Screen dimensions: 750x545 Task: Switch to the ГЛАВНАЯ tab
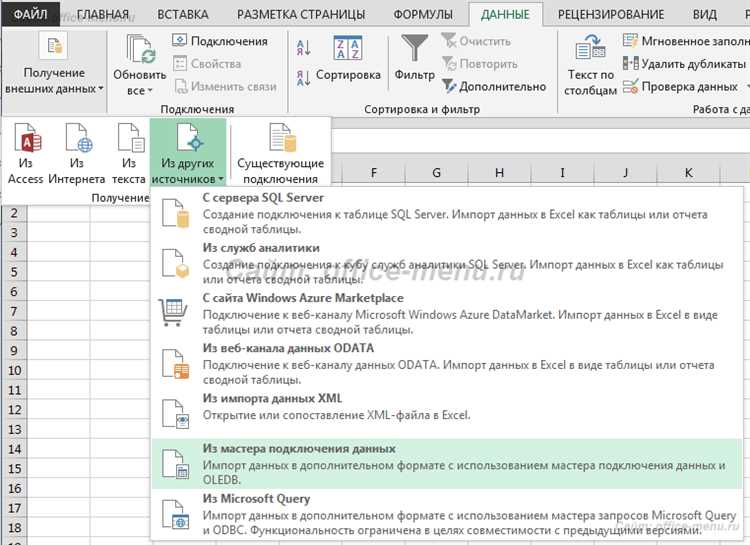[x=103, y=14]
